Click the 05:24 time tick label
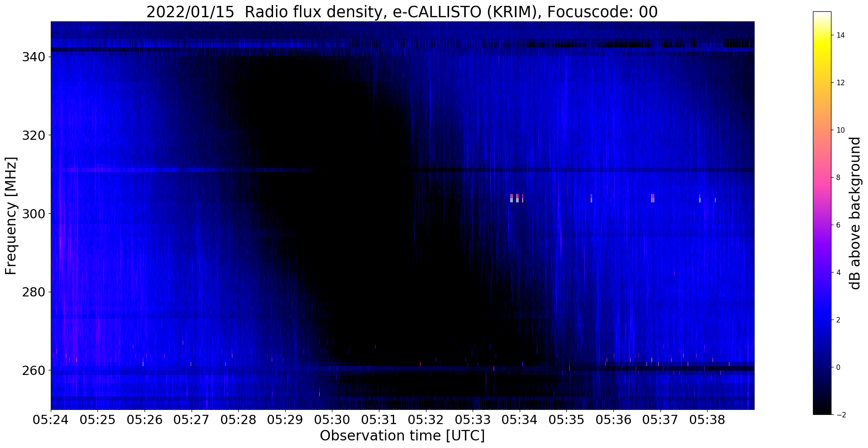The height and width of the screenshot is (448, 868). point(51,420)
